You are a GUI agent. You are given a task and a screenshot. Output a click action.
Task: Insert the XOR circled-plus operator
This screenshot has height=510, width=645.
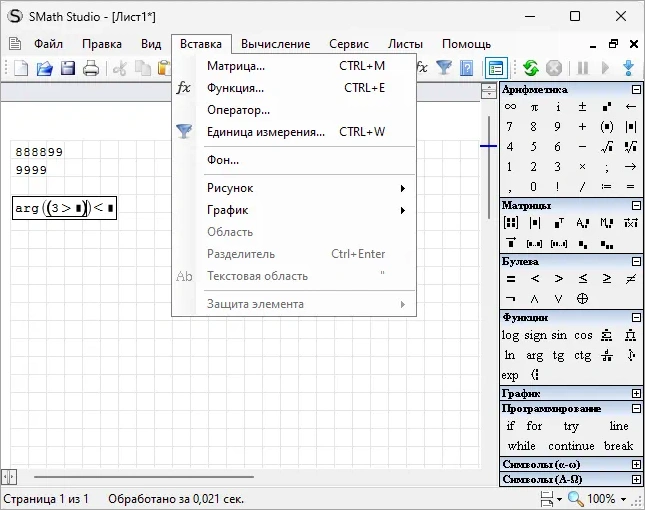coord(582,299)
